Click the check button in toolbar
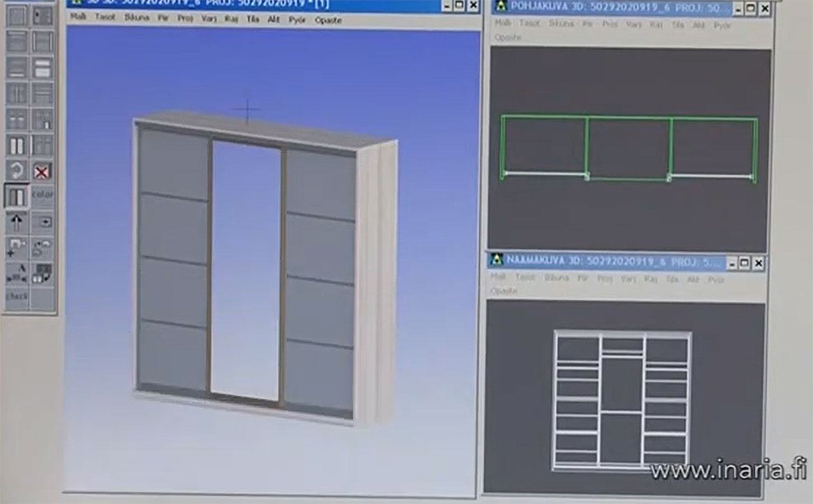This screenshot has height=504, width=813. [17, 296]
